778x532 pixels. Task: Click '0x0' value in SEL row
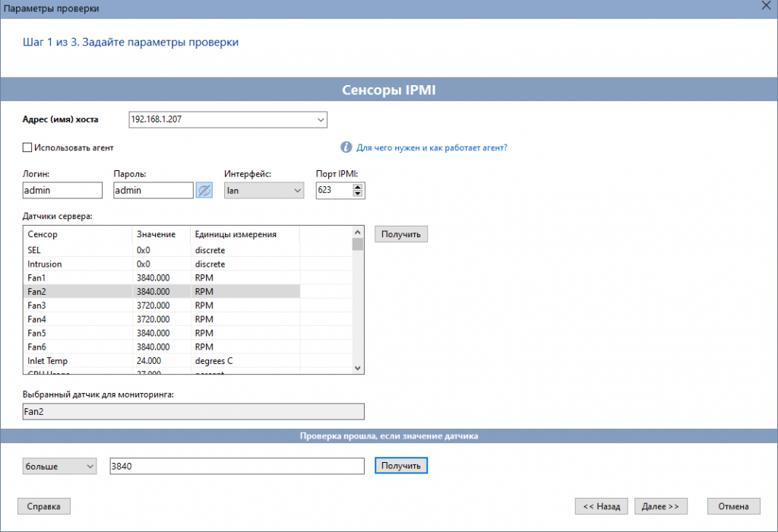pyautogui.click(x=144, y=250)
